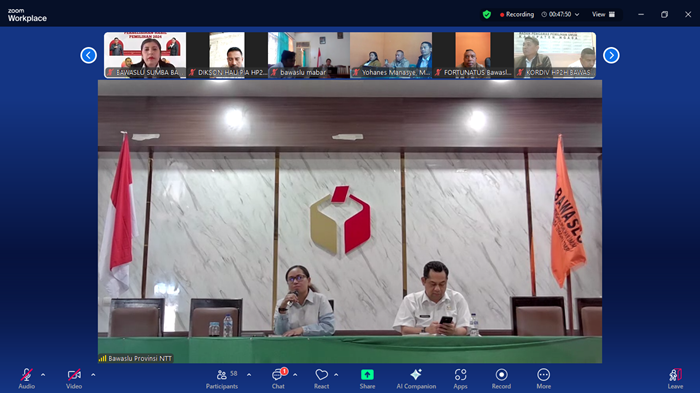Open AI Companion
The height and width of the screenshot is (393, 700).
pos(416,378)
